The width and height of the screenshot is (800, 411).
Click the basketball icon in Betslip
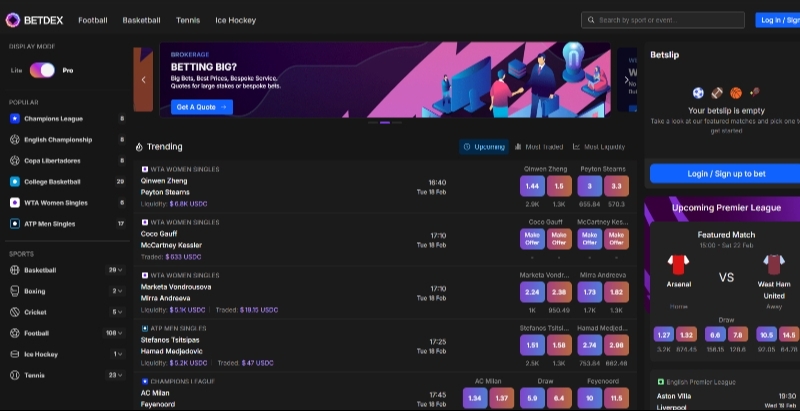736,93
